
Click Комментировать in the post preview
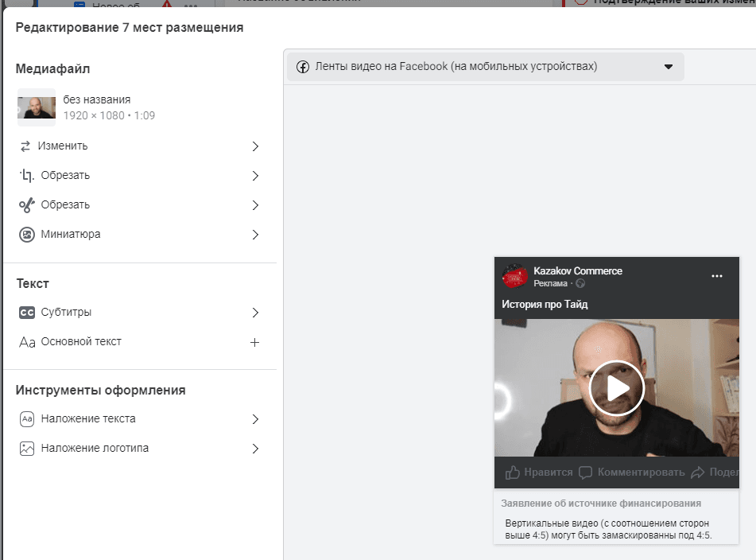pyautogui.click(x=632, y=472)
